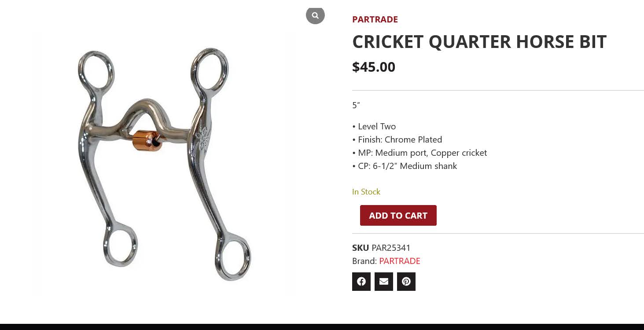644x330 pixels.
Task: Click the bold SKU label
Action: [x=361, y=248]
